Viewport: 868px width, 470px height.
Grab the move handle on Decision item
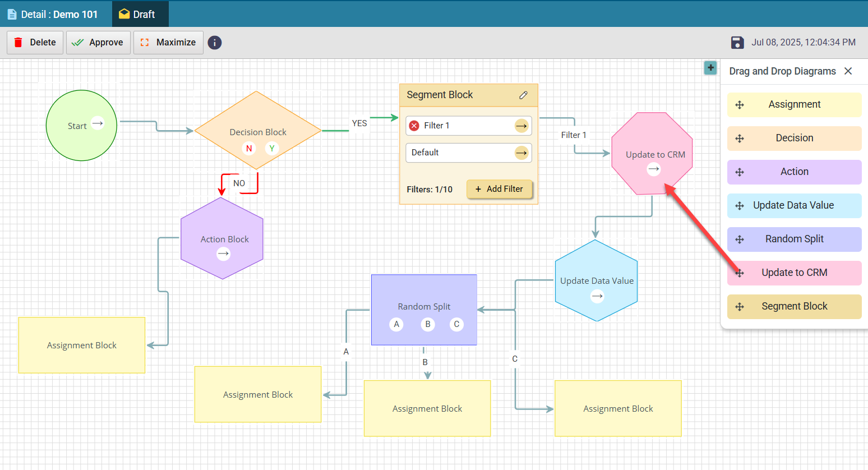pos(740,139)
